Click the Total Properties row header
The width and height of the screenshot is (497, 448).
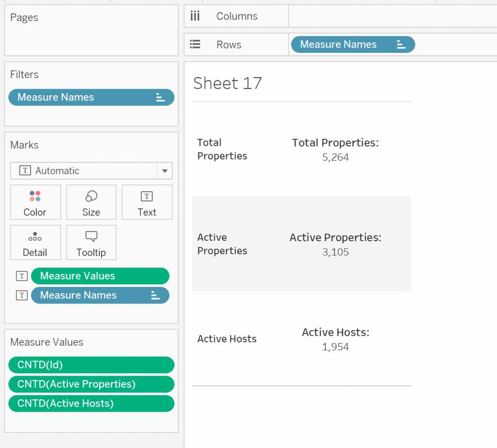(222, 149)
